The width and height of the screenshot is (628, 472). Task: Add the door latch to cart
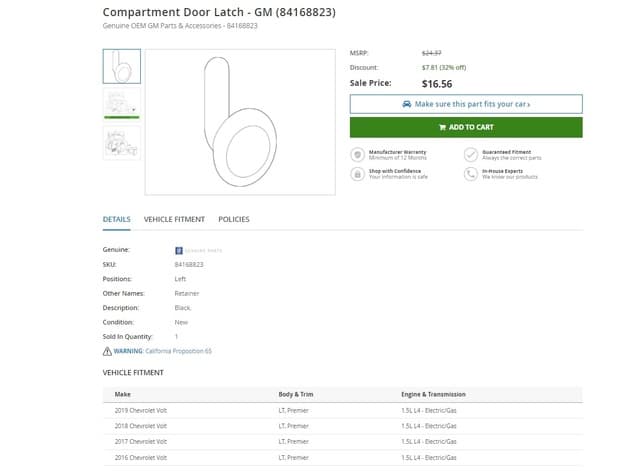(466, 127)
